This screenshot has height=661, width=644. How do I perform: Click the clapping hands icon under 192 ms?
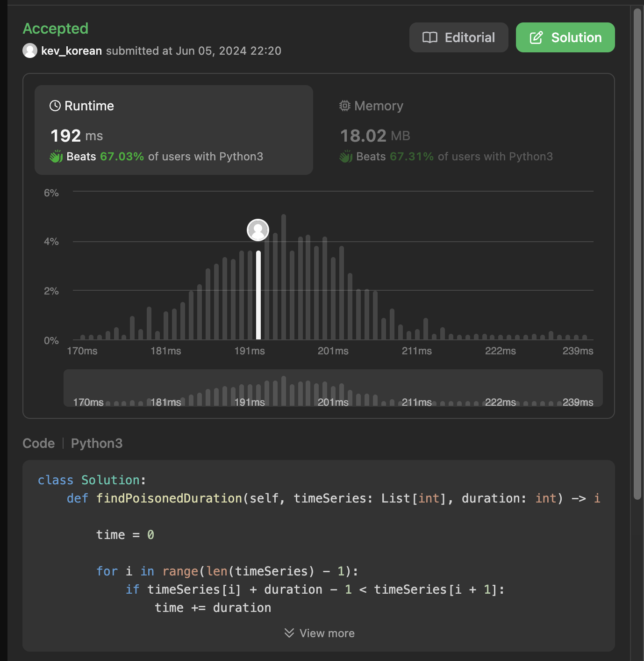click(x=56, y=156)
